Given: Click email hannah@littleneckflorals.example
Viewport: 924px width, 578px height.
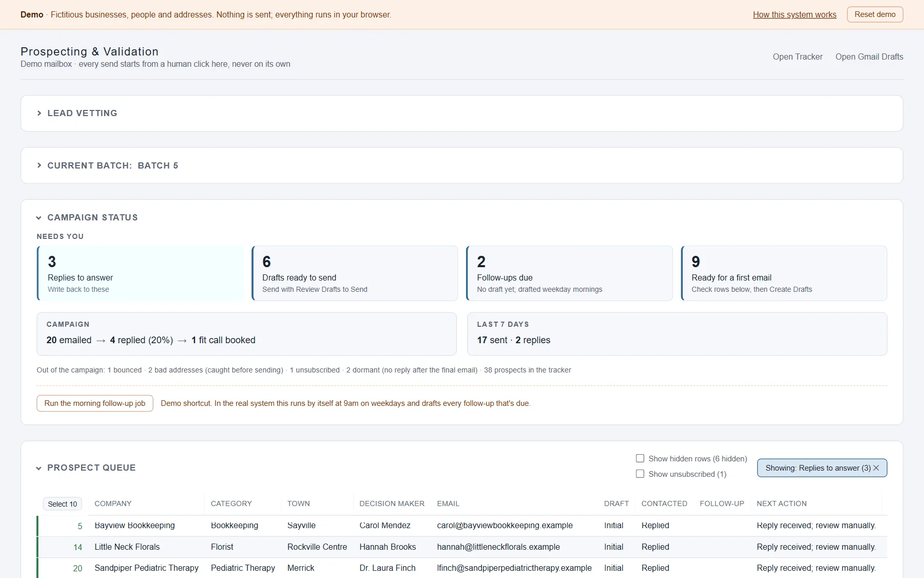Looking at the screenshot, I should click(x=498, y=547).
